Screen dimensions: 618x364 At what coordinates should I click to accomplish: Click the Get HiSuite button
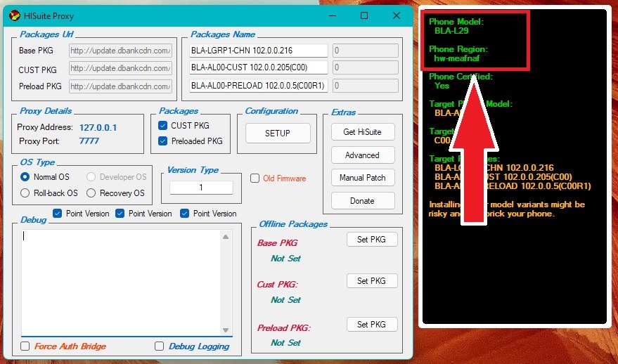click(x=362, y=132)
